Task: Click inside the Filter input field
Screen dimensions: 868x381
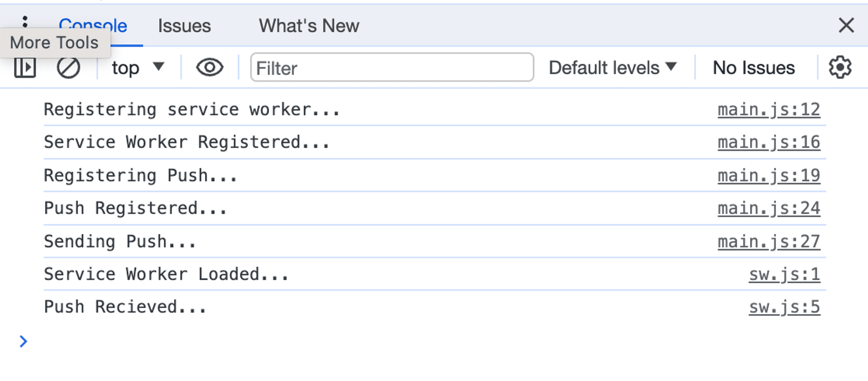Action: pos(392,68)
